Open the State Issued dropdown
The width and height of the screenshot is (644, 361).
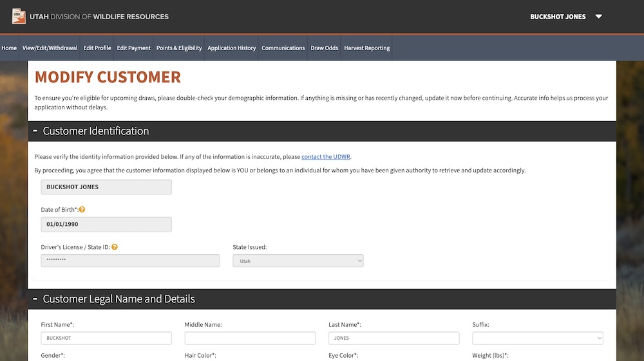298,261
